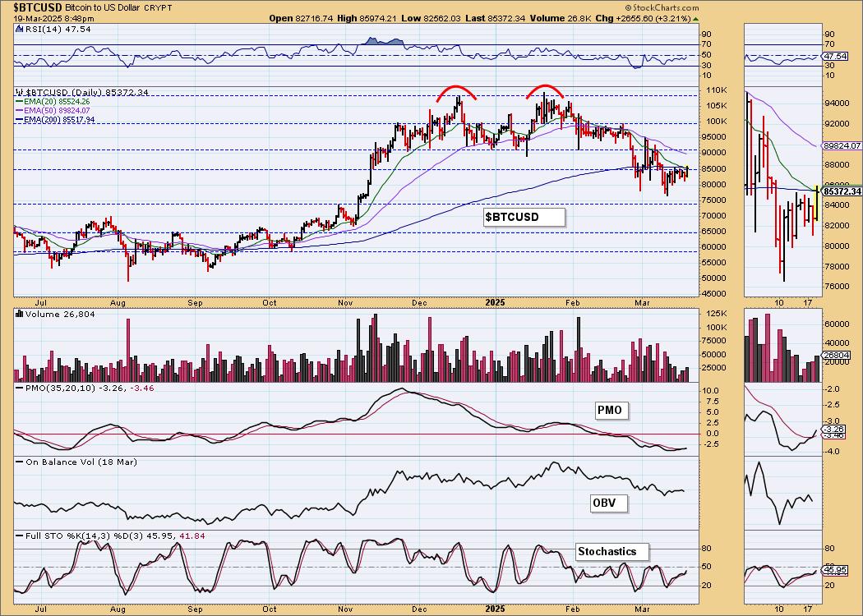Click the "PMO(35,20,10) -3.26, -3.46" legend
The width and height of the screenshot is (863, 616).
90,388
